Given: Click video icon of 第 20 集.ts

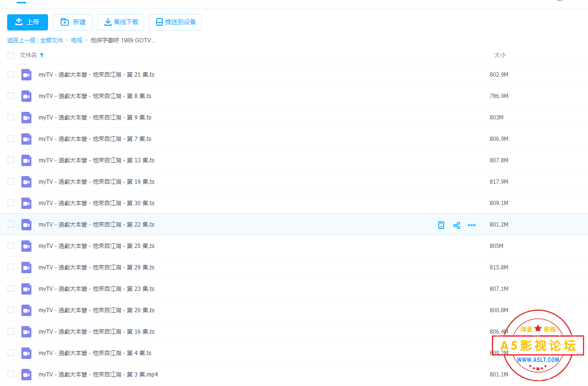Looking at the screenshot, I should 27,310.
